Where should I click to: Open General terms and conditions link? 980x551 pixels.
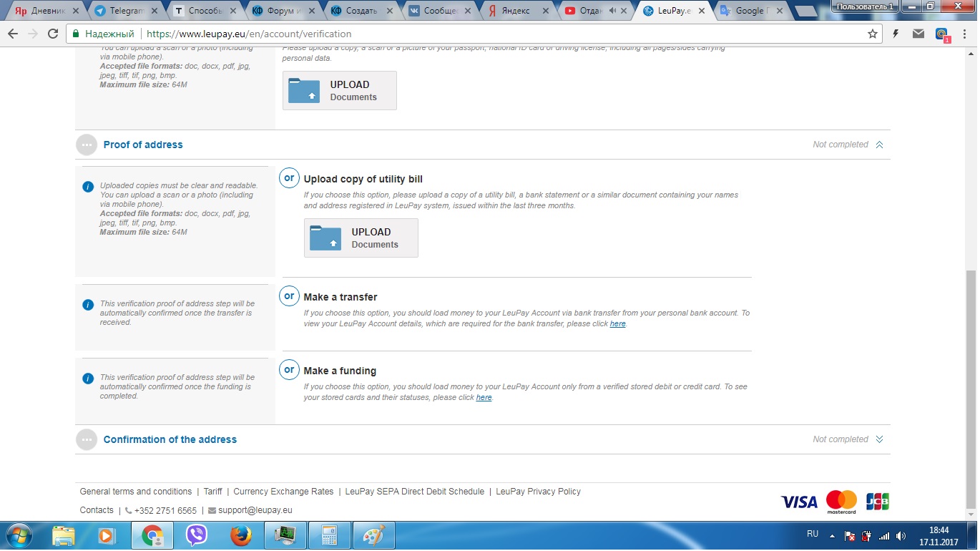(136, 492)
